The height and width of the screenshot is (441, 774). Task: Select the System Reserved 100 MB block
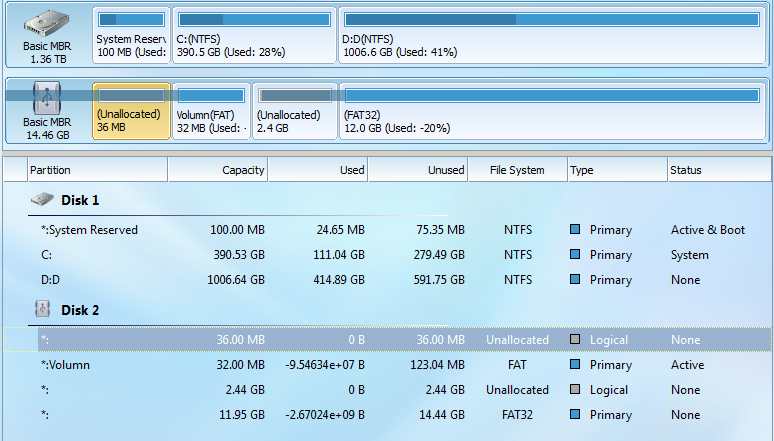point(132,36)
